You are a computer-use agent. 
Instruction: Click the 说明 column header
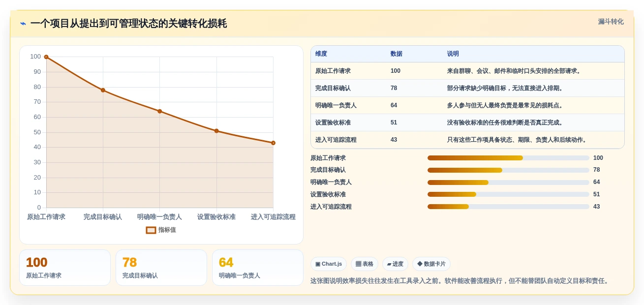[x=453, y=54]
